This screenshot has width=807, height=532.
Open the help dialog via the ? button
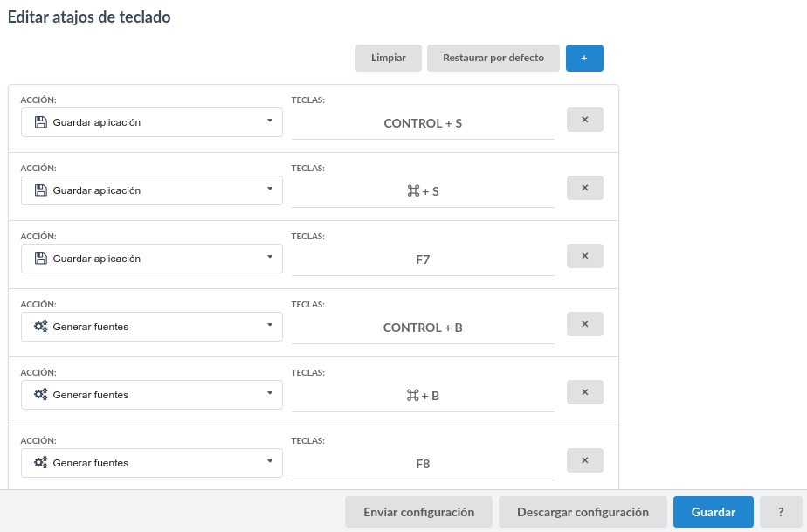tap(782, 512)
